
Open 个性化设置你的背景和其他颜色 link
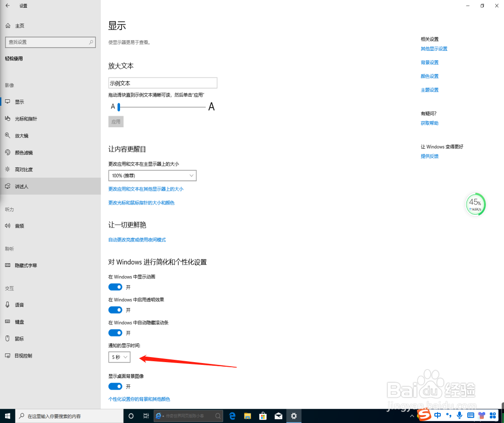(x=139, y=399)
